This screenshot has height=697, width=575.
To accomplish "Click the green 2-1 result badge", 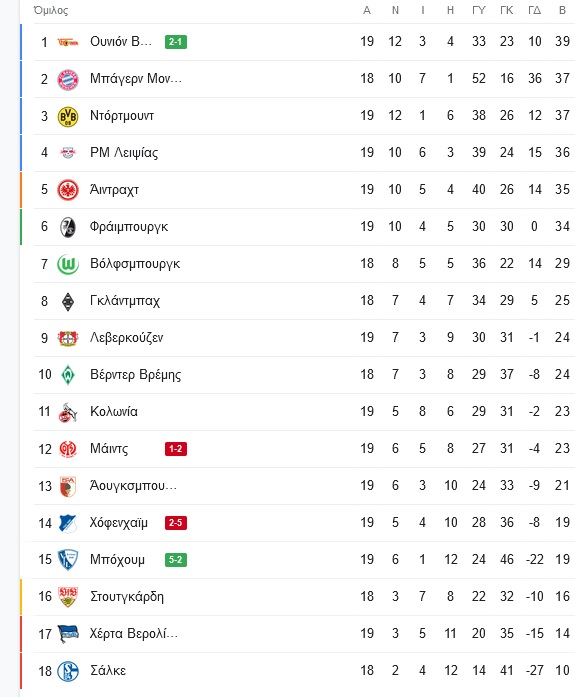I will (176, 42).
